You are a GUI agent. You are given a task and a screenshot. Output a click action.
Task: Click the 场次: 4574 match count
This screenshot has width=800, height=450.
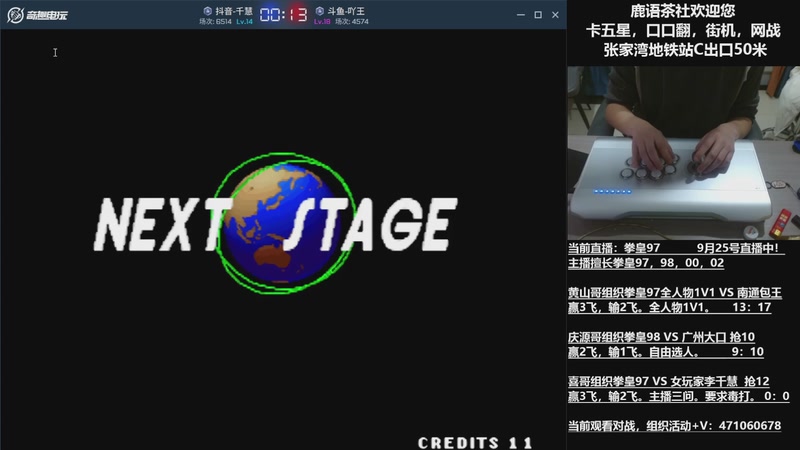tap(352, 21)
